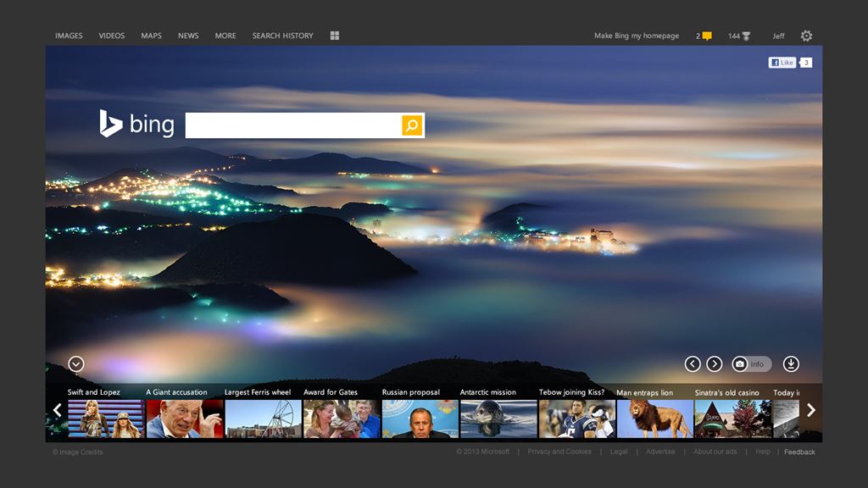Go to the NEWS section
The image size is (868, 488).
click(188, 36)
